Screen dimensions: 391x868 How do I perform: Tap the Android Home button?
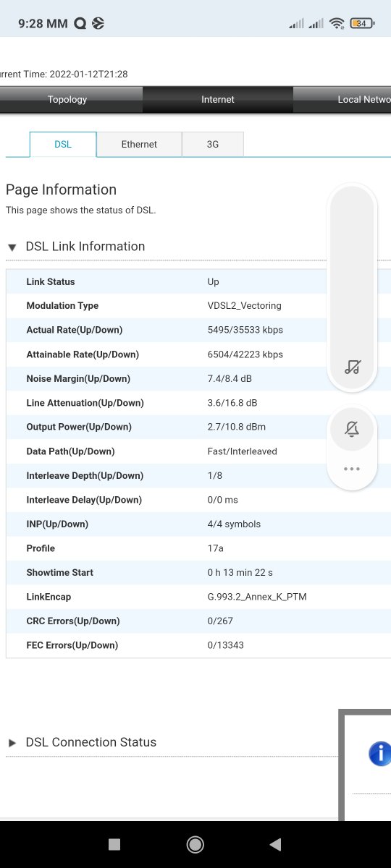click(x=195, y=844)
